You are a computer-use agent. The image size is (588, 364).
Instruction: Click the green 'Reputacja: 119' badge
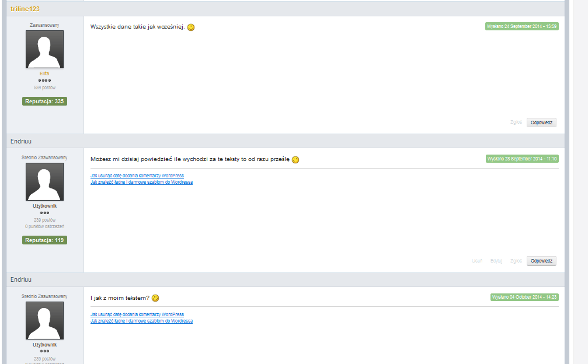pyautogui.click(x=44, y=240)
